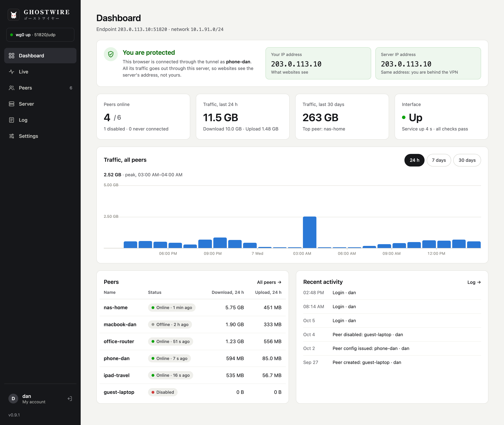Image resolution: width=504 pixels, height=425 pixels.
Task: Click the Peers people icon in sidebar
Action: (12, 88)
